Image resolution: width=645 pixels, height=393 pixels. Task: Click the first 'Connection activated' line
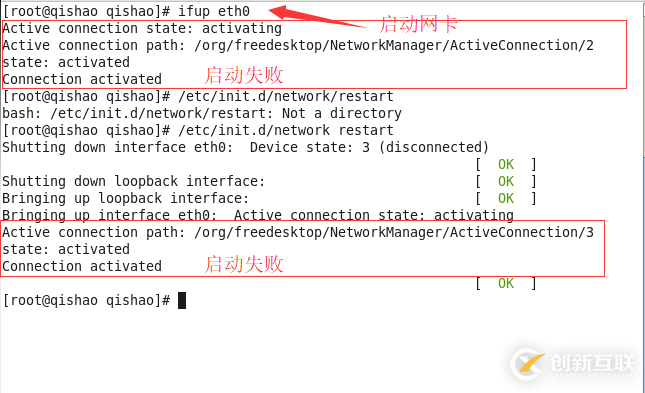pyautogui.click(x=82, y=79)
